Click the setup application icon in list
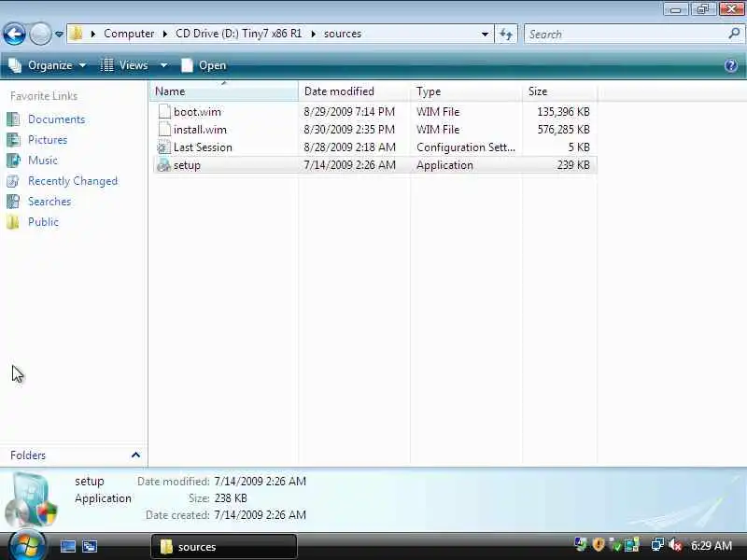The height and width of the screenshot is (560, 747). click(164, 165)
